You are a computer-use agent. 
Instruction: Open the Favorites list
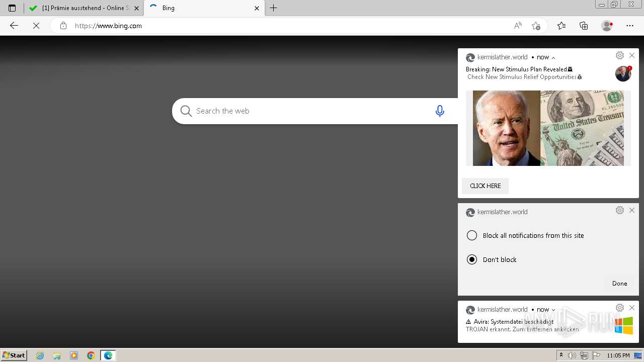(x=561, y=26)
